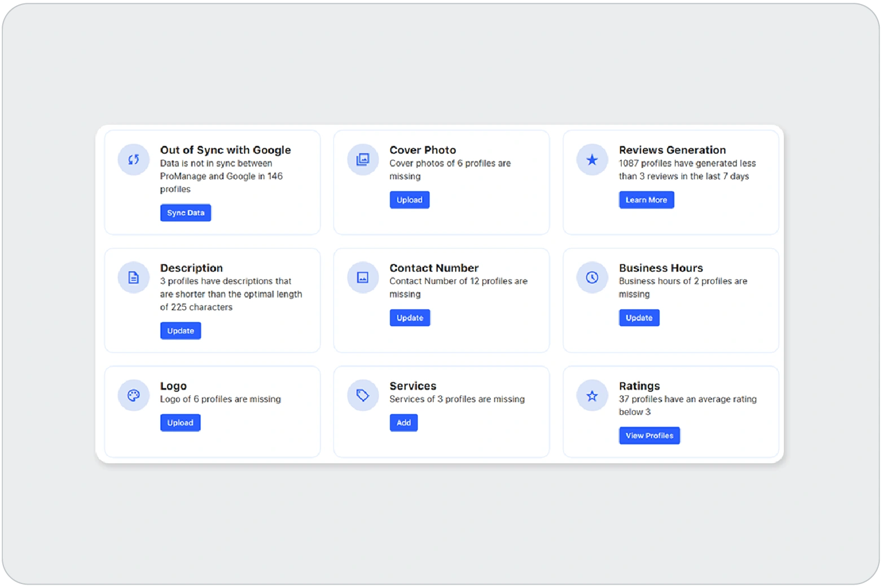Image resolution: width=882 pixels, height=588 pixels.
Task: Click the Contact Number card icon
Action: 362,278
